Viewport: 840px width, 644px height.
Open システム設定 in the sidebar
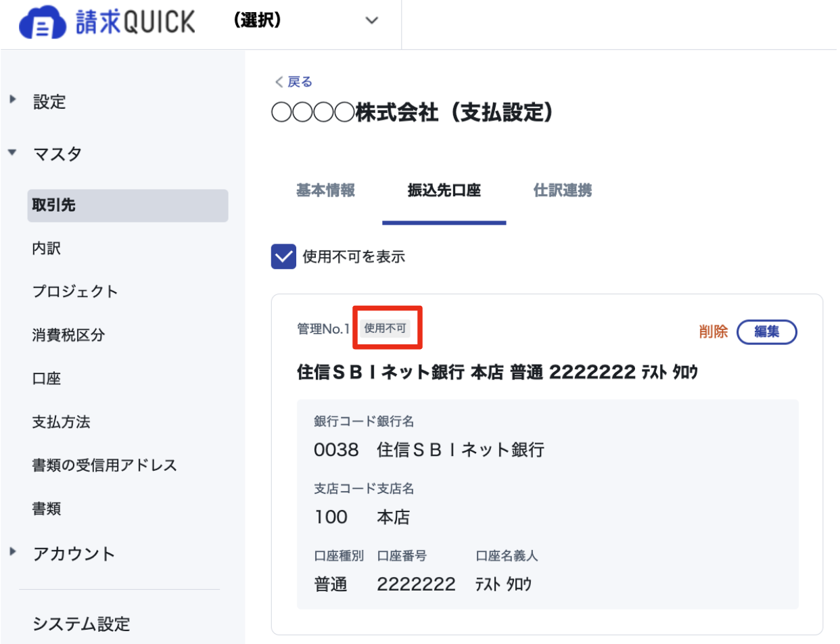point(81,623)
